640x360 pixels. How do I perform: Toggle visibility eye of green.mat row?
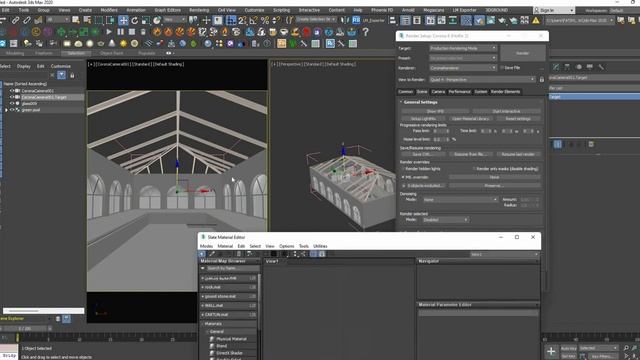pyautogui.click(x=12, y=110)
